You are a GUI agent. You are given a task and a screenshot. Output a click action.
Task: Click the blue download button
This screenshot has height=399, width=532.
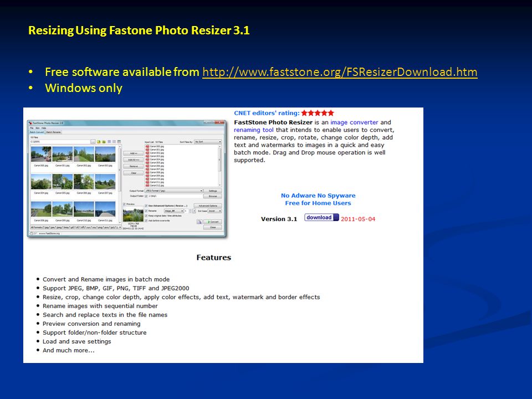coord(321,217)
